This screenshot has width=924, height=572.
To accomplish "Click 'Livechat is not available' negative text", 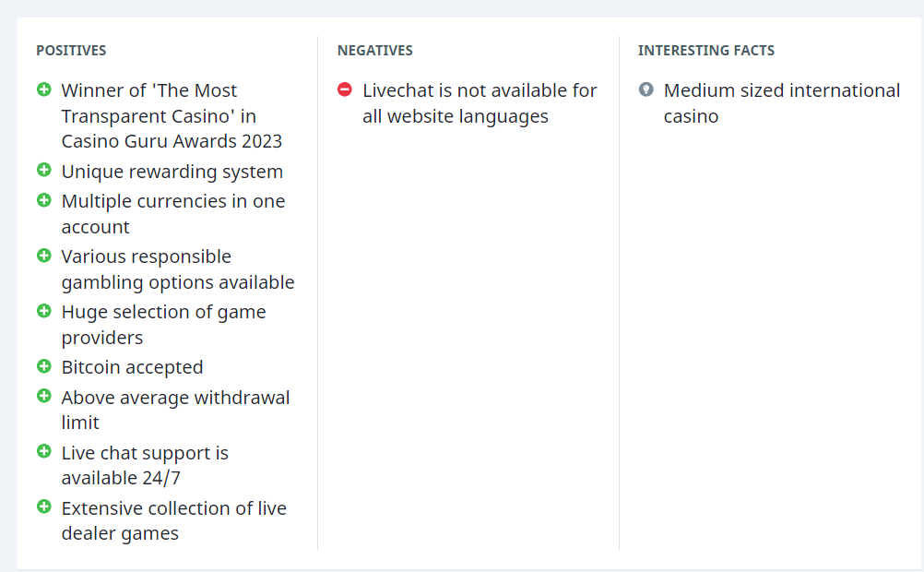I will (x=479, y=103).
